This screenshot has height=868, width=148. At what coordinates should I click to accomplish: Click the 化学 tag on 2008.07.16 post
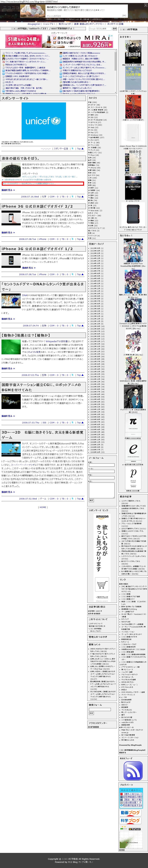44,196
